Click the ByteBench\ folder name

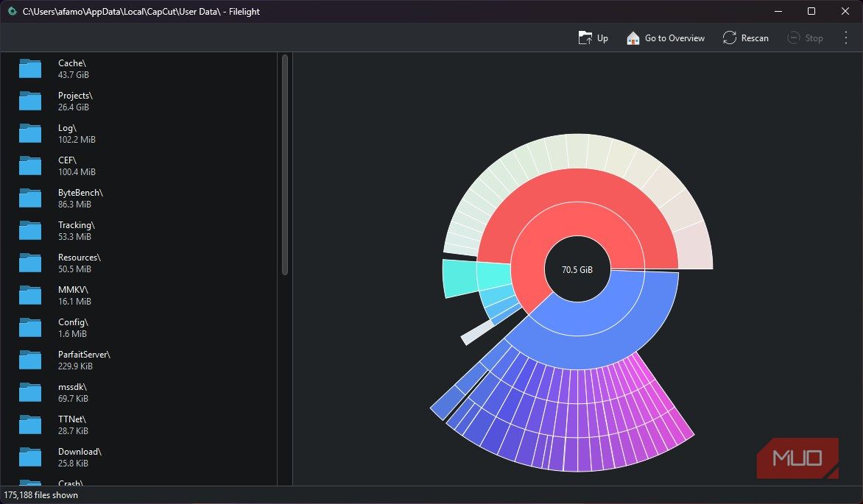80,193
